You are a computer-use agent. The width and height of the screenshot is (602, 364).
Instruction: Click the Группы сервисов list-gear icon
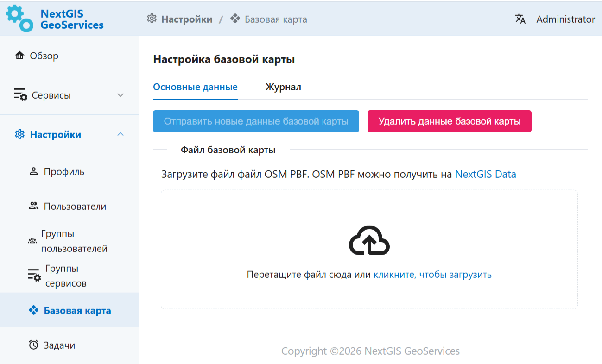[34, 276]
